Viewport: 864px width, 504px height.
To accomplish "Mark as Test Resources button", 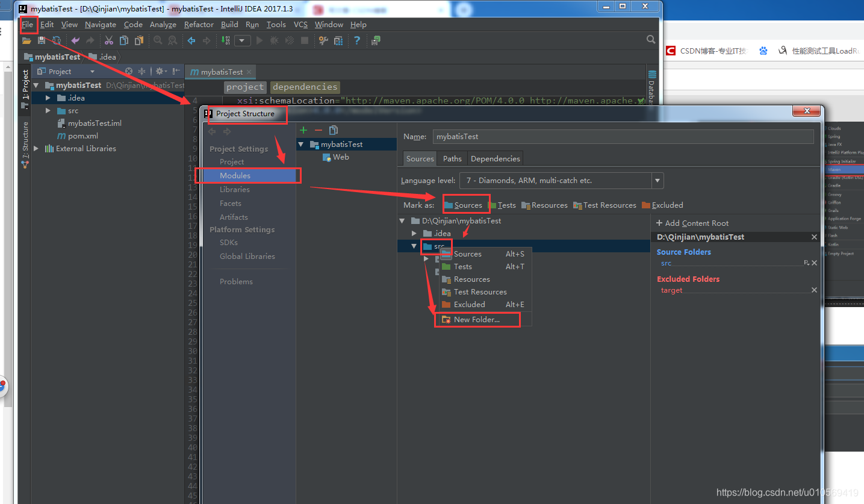I will coord(604,205).
